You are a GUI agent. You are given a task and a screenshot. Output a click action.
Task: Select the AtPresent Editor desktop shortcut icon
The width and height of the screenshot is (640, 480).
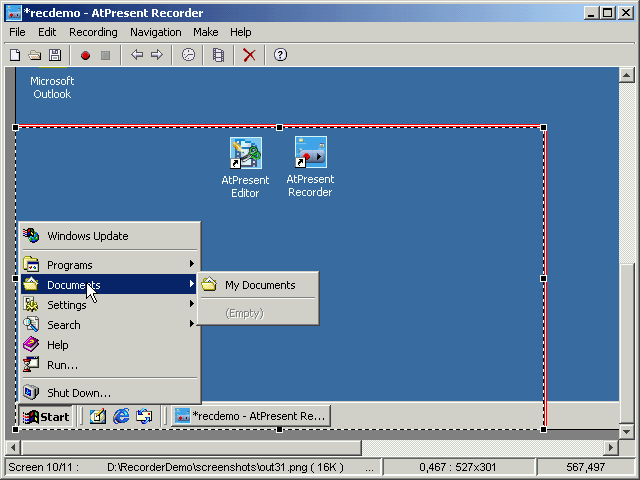[x=245, y=153]
